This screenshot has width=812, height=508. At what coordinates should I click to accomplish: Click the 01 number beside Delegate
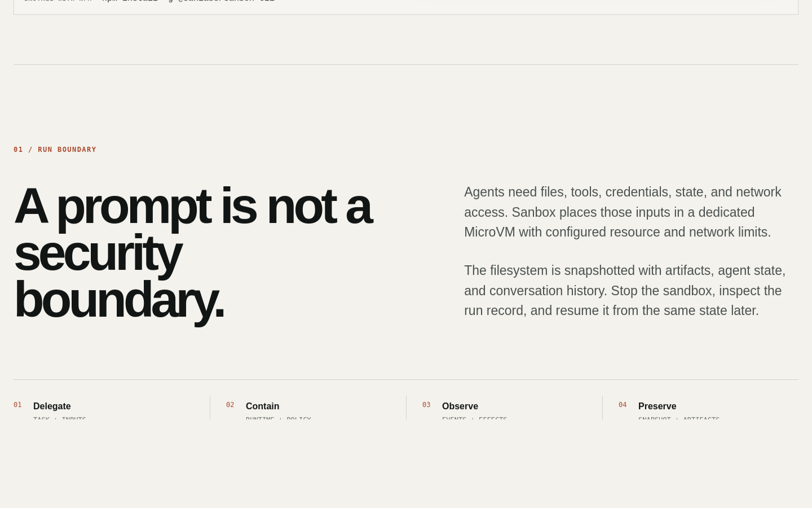17,405
